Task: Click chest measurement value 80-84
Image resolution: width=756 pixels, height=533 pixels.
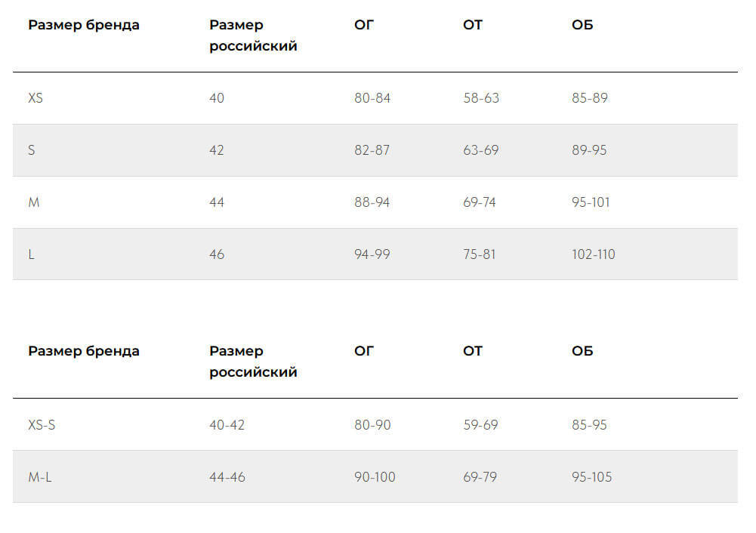Action: tap(372, 98)
